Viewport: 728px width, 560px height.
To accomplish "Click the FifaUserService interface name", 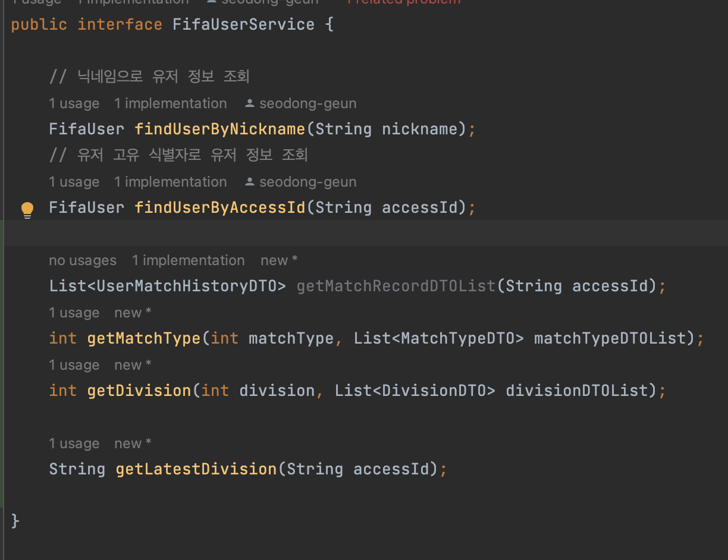I will pos(244,24).
